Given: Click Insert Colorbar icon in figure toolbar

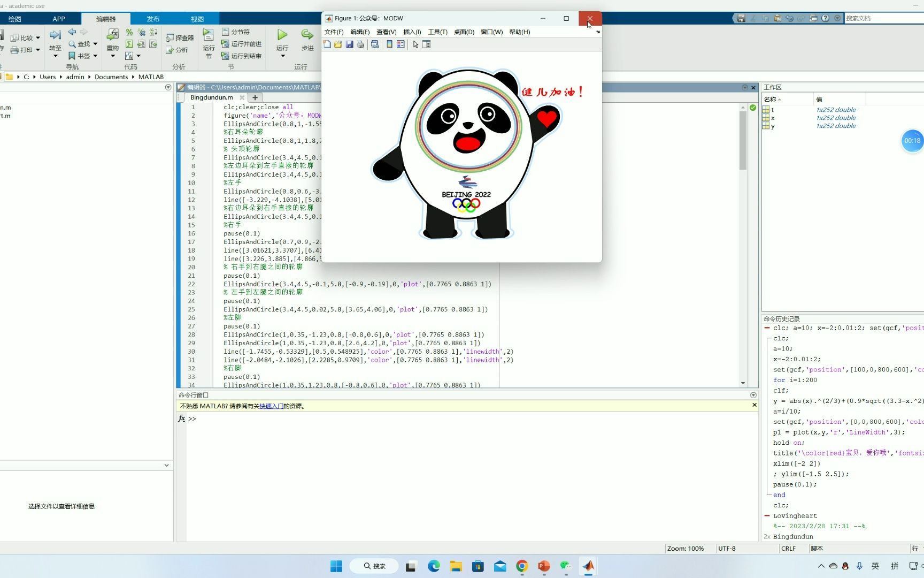Looking at the screenshot, I should click(389, 44).
